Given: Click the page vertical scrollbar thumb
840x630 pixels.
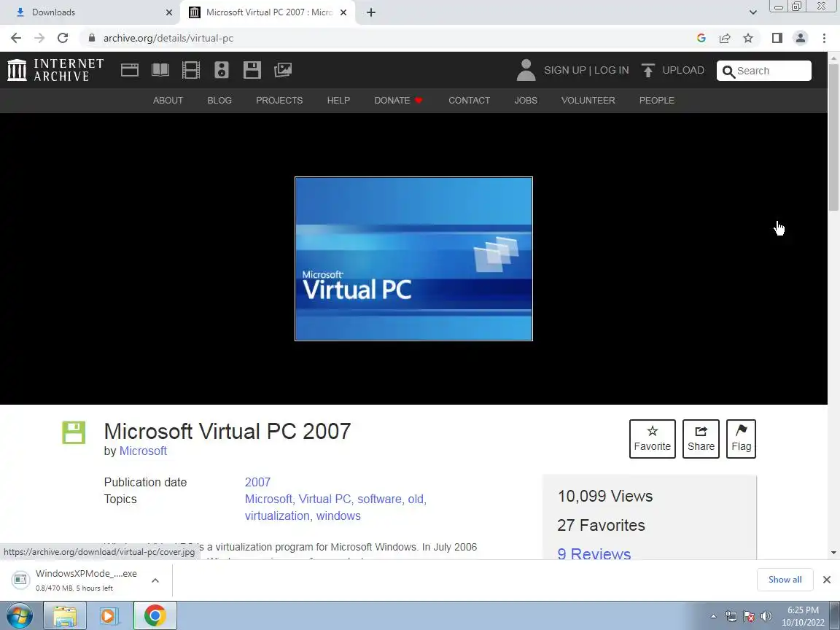Looking at the screenshot, I should (x=833, y=138).
